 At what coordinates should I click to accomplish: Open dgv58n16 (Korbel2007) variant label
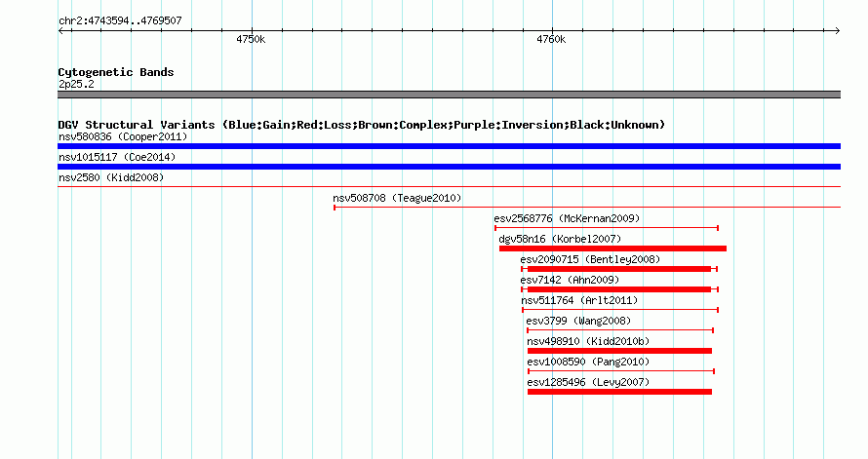click(x=560, y=239)
